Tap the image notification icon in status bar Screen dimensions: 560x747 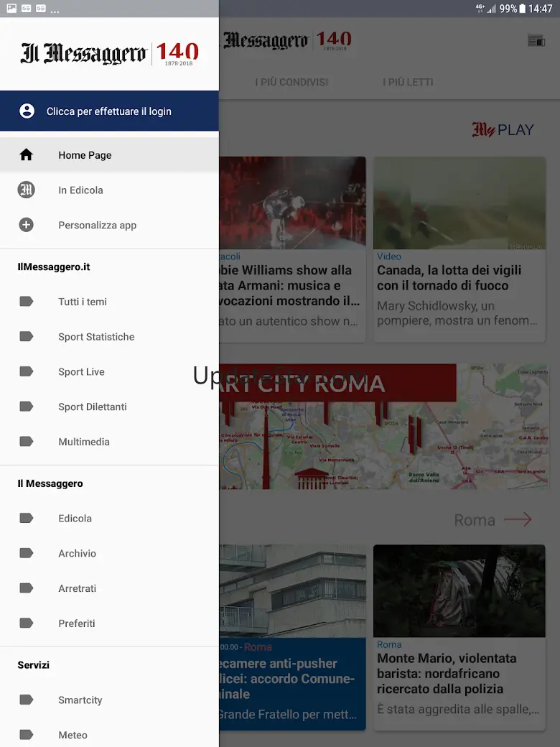pos(11,8)
